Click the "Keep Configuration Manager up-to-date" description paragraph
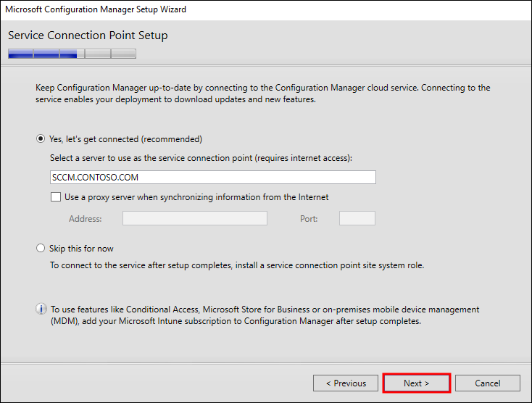Viewport: 532px width, 403px height. pos(262,94)
